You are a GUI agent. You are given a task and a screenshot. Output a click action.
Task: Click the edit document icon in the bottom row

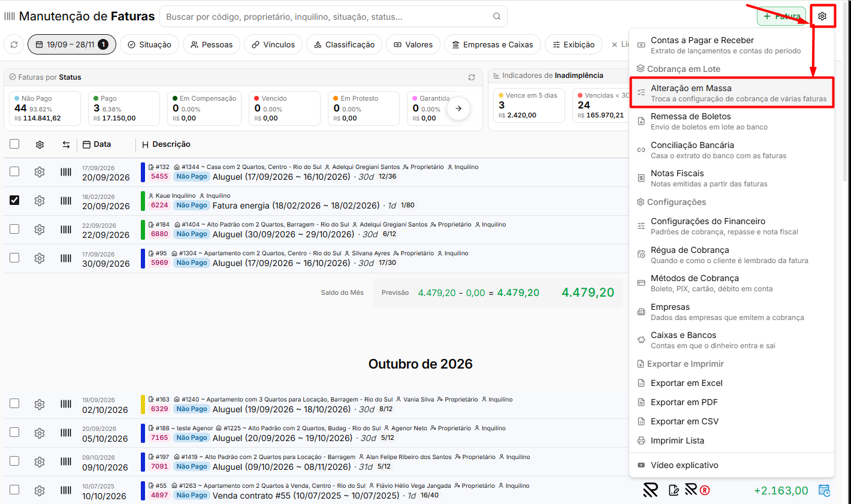674,490
